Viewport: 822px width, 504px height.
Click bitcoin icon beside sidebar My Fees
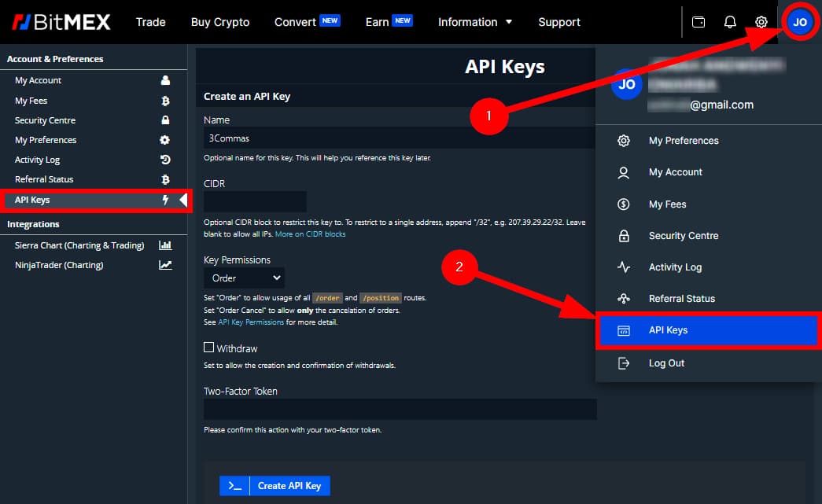pyautogui.click(x=165, y=101)
